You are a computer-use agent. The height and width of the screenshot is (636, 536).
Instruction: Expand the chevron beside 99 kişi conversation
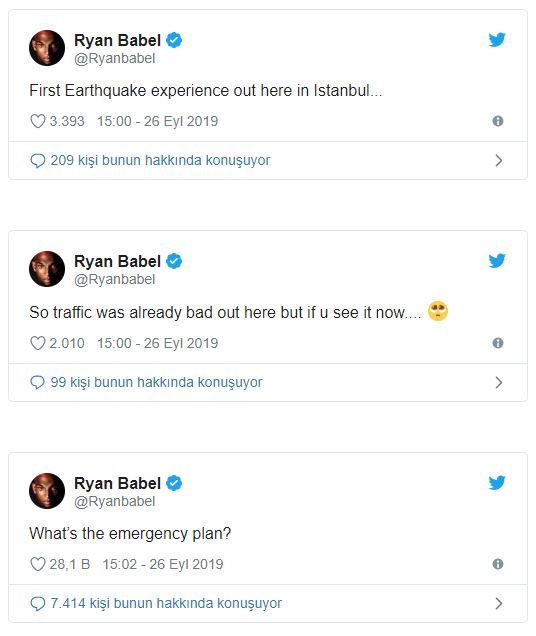[499, 382]
